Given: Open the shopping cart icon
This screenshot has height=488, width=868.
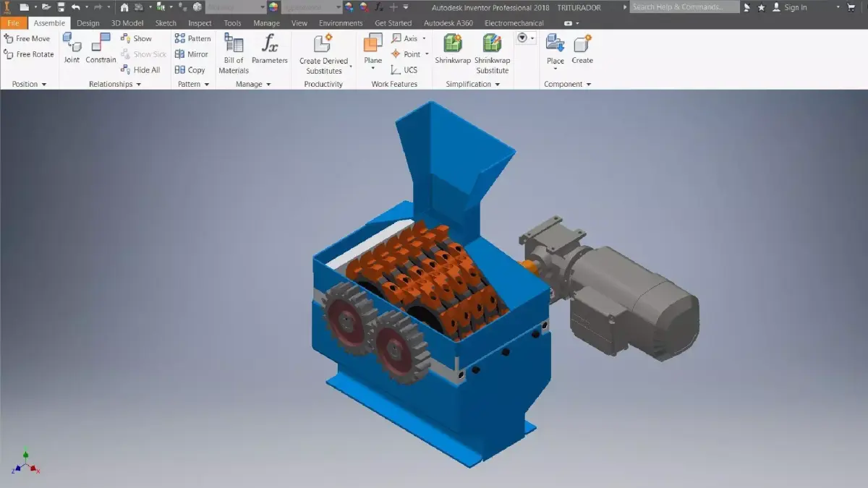Looking at the screenshot, I should [852, 7].
